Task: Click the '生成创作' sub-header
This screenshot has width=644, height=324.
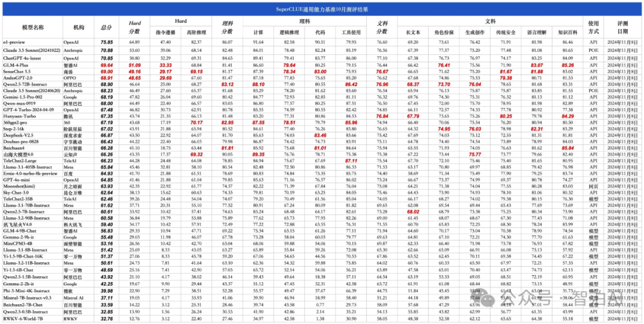Action: point(475,32)
